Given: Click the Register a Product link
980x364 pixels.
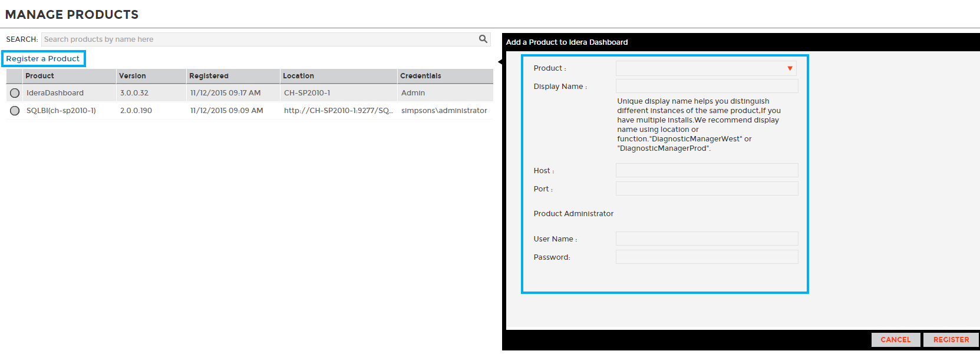Looking at the screenshot, I should pyautogui.click(x=43, y=58).
